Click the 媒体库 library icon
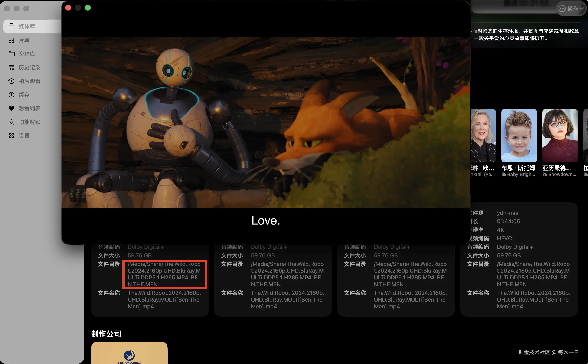The height and width of the screenshot is (364, 588). (12, 26)
